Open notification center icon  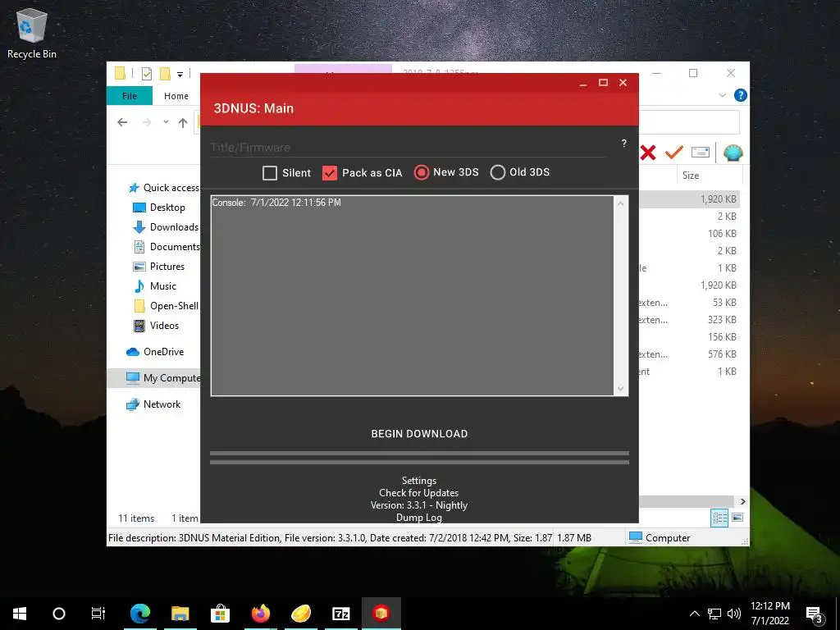pyautogui.click(x=814, y=614)
